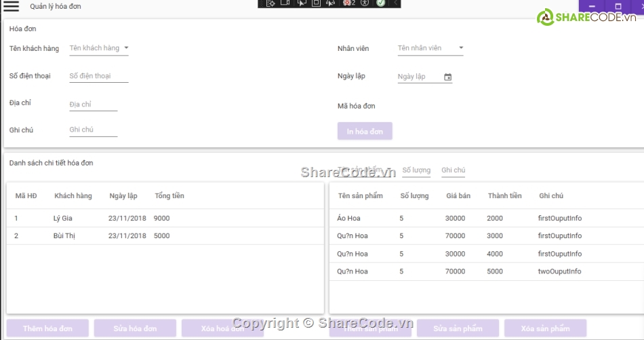This screenshot has height=340, width=644.
Task: Click the Tổng tiền column header
Action: coord(169,196)
